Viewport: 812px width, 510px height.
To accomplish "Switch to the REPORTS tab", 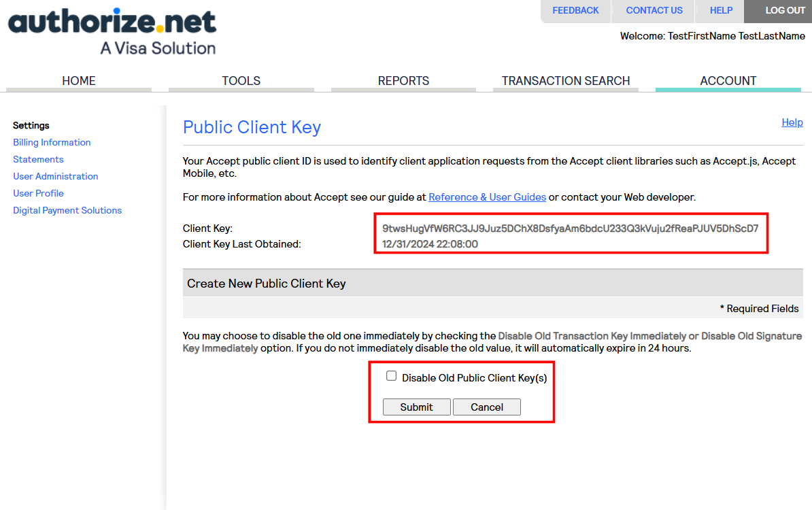I will point(403,81).
